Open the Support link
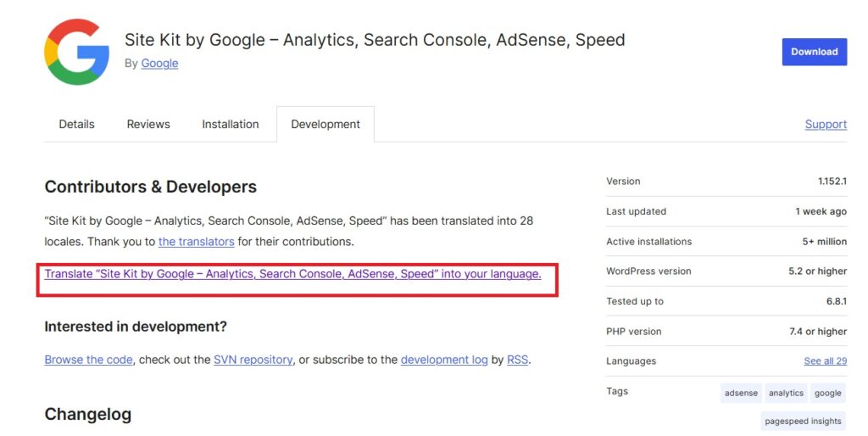Screen dimensions: 868x436 click(826, 124)
